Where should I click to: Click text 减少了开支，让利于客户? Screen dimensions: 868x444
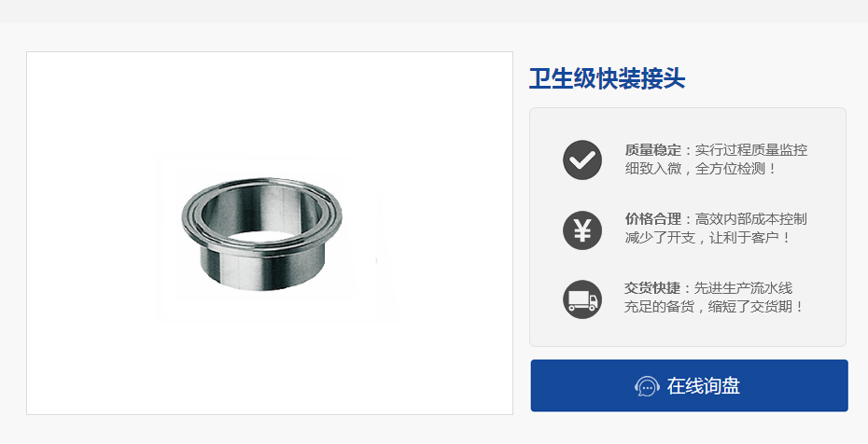(x=701, y=238)
